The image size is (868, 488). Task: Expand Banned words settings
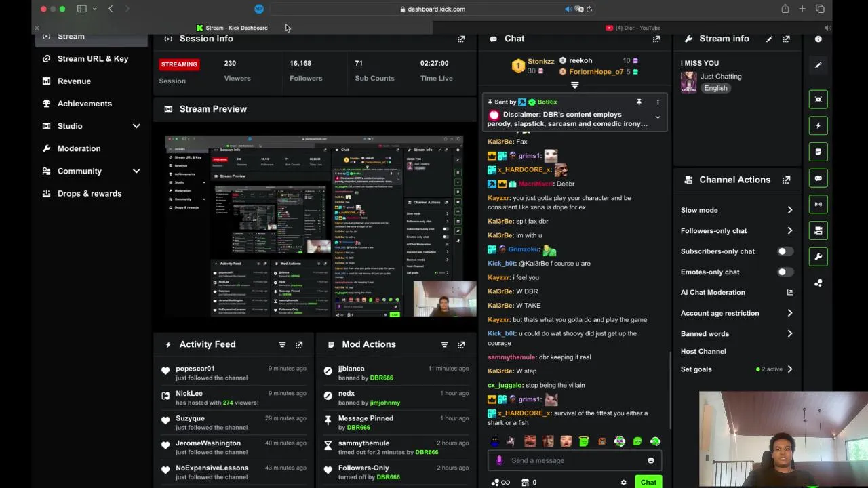789,334
